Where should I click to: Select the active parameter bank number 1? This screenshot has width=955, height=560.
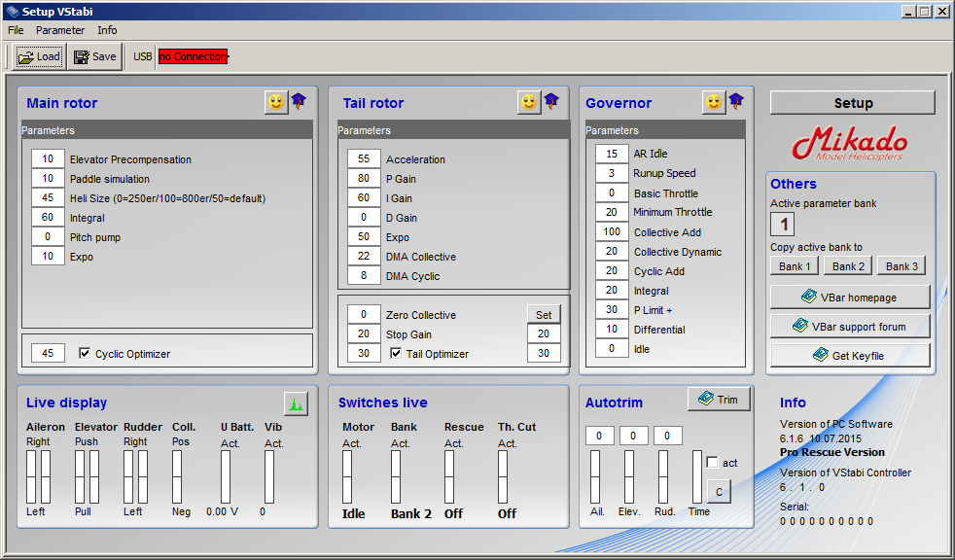[783, 224]
